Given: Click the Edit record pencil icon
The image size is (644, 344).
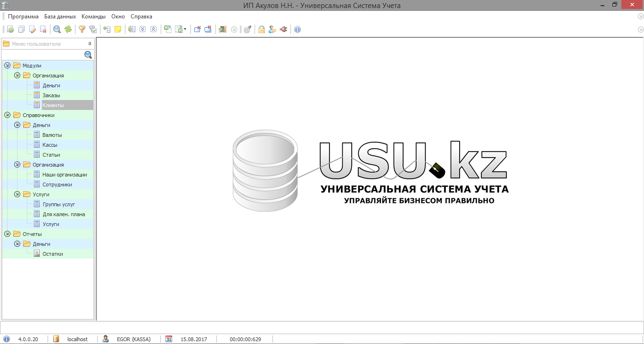Looking at the screenshot, I should coord(32,29).
